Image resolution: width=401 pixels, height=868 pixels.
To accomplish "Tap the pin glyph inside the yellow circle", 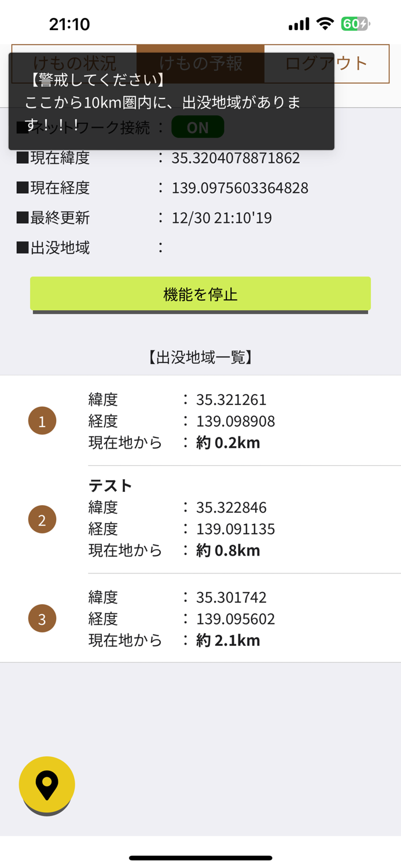I will (47, 782).
